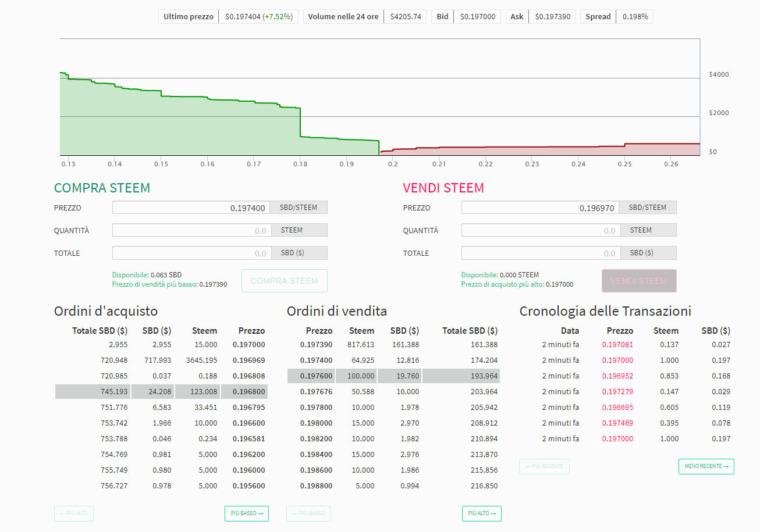Click the Spread 0.198% value

[x=635, y=17]
